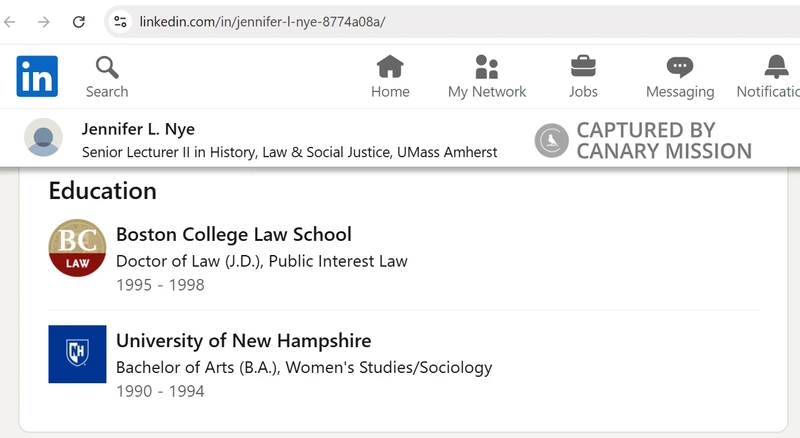Image resolution: width=800 pixels, height=438 pixels.
Task: Open the My Network icon
Action: pyautogui.click(x=487, y=67)
